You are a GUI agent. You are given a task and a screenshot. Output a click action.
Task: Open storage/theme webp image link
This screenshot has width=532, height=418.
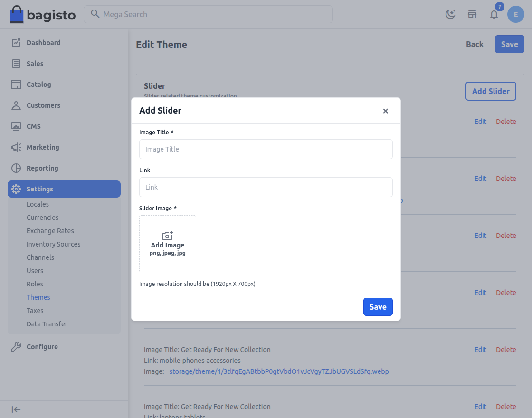pyautogui.click(x=279, y=371)
